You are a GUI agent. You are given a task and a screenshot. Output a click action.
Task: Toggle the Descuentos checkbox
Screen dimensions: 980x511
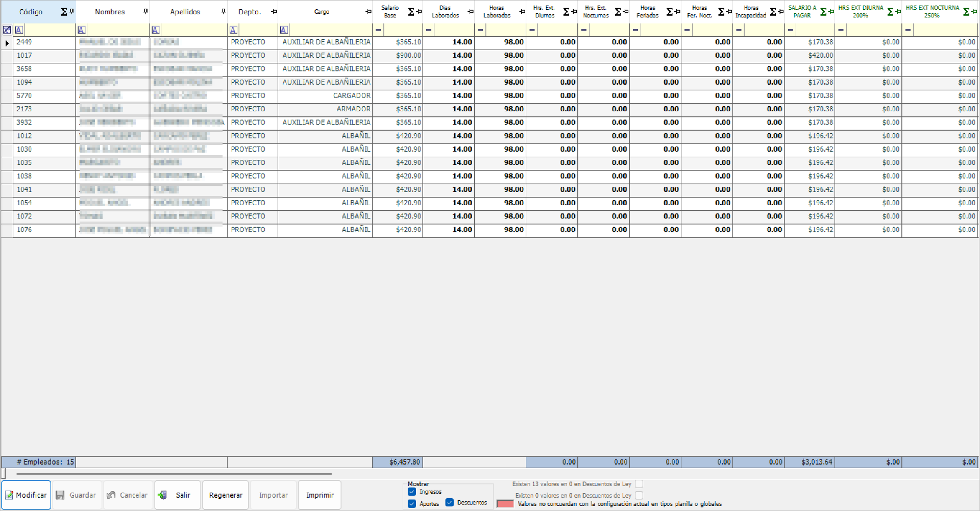(448, 503)
